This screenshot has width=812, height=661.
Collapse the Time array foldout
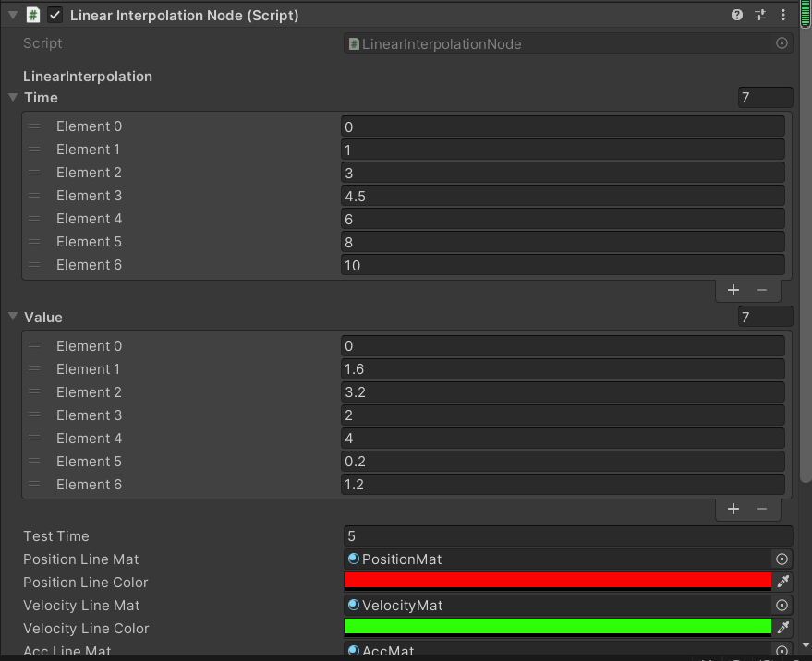point(13,97)
